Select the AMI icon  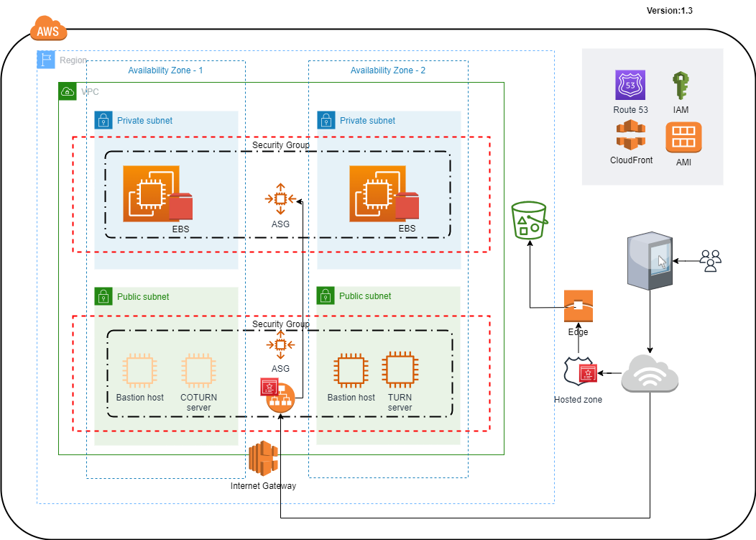[683, 137]
